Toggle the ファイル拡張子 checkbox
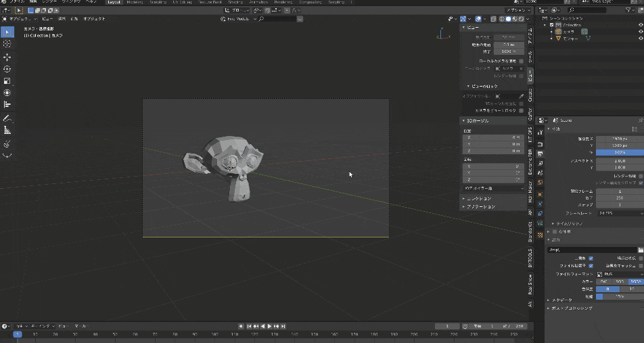The height and width of the screenshot is (343, 644). click(591, 266)
